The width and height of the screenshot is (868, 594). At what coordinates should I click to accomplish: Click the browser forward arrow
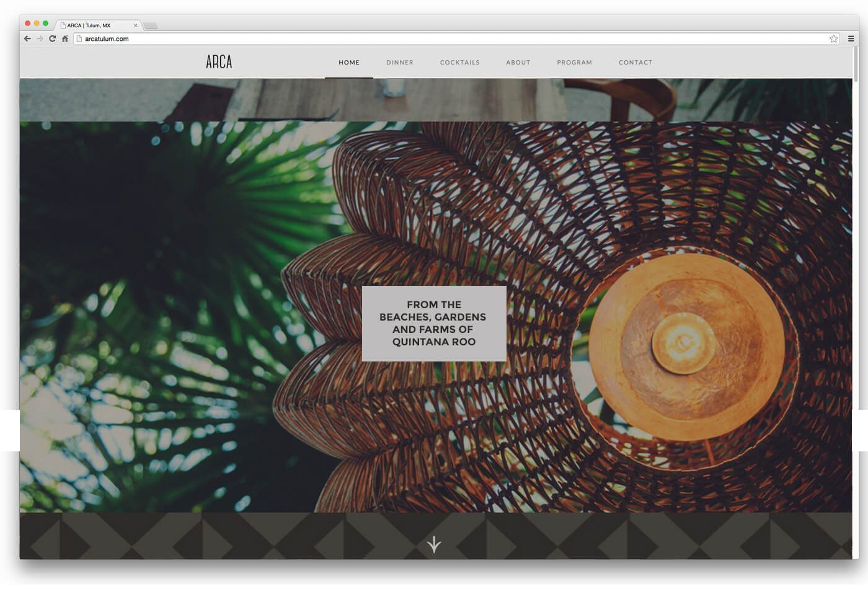click(x=40, y=38)
